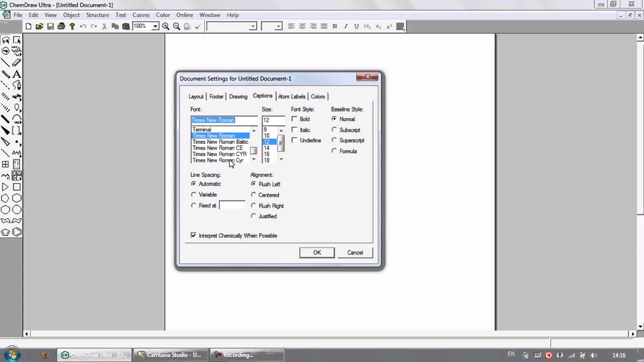Click the Underline U toolbar icon
The image size is (644, 362).
357,26
